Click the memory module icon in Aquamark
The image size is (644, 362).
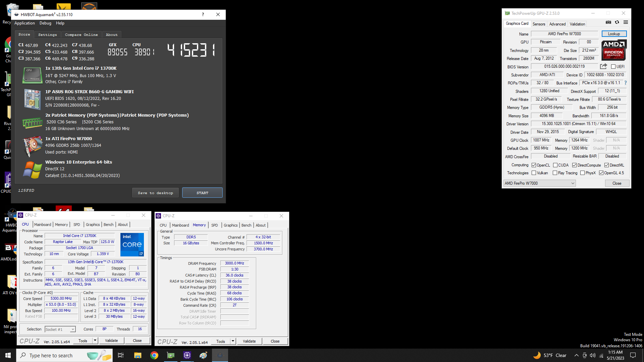coord(32,123)
